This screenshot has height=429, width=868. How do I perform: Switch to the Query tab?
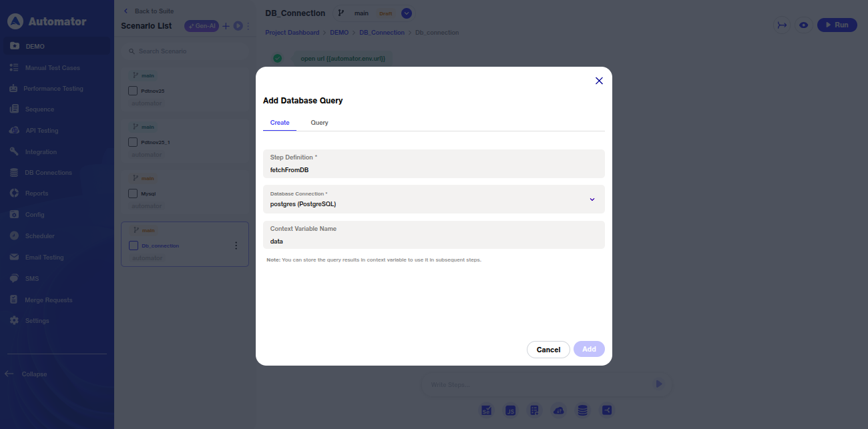coord(319,123)
